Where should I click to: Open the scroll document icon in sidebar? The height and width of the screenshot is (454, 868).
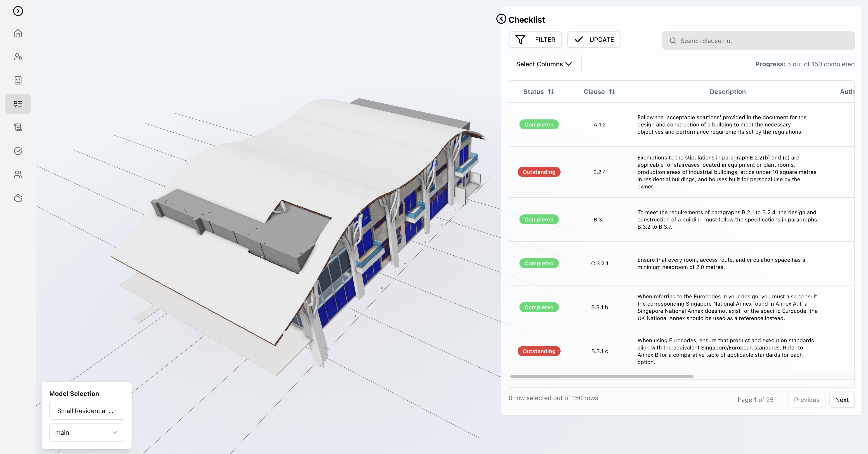(18, 127)
